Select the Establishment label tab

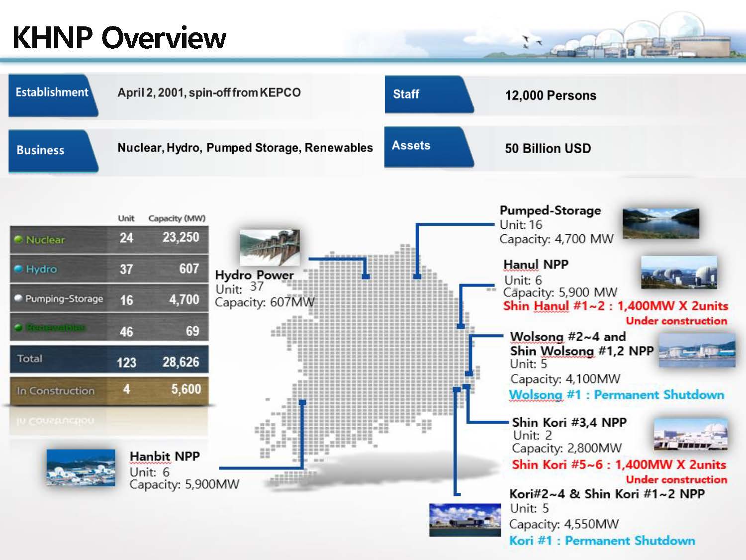click(x=52, y=93)
